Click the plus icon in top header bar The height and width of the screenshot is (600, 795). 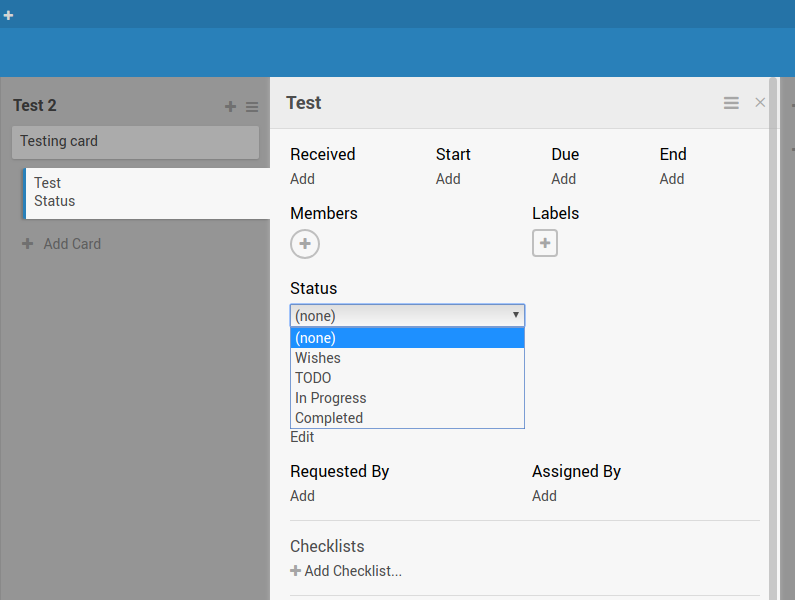pyautogui.click(x=9, y=15)
